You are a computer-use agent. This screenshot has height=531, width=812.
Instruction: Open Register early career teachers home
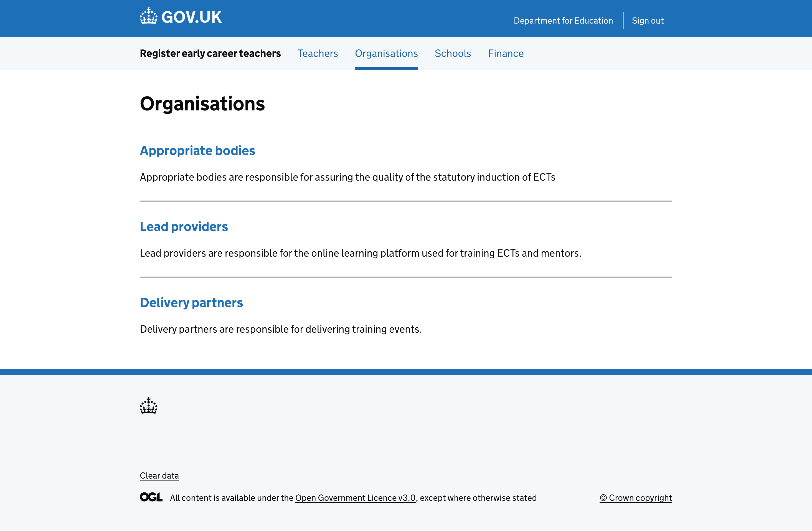tap(210, 54)
